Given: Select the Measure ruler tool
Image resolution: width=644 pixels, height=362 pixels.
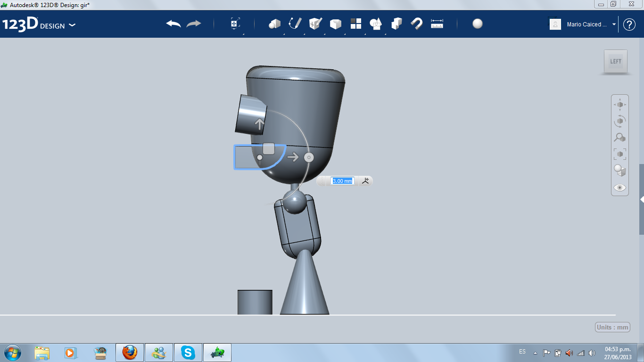Looking at the screenshot, I should pyautogui.click(x=437, y=24).
